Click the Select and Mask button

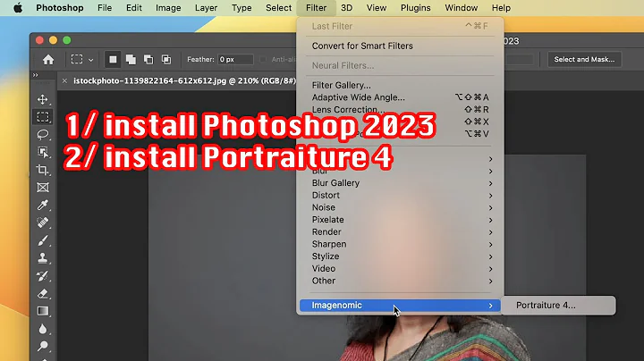click(584, 60)
